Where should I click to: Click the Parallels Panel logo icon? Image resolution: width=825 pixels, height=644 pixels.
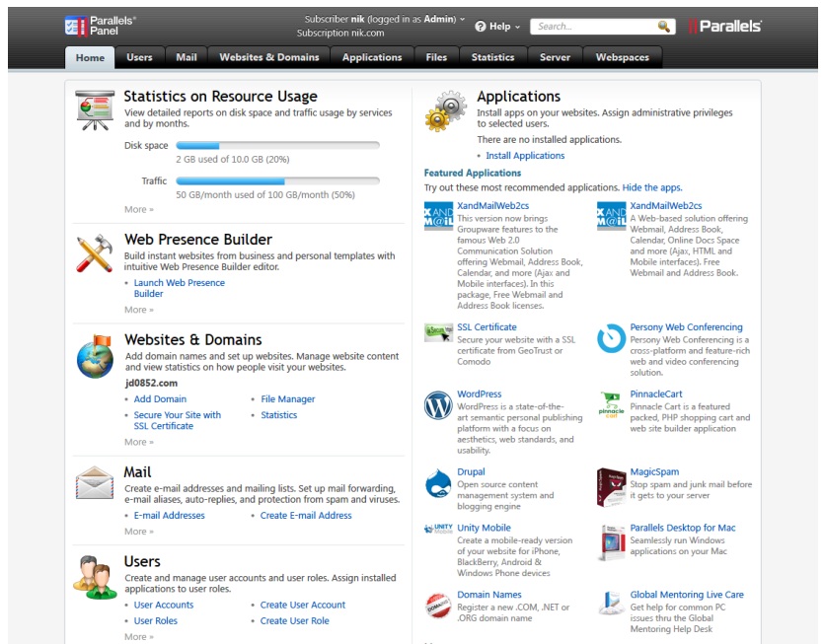pyautogui.click(x=76, y=26)
